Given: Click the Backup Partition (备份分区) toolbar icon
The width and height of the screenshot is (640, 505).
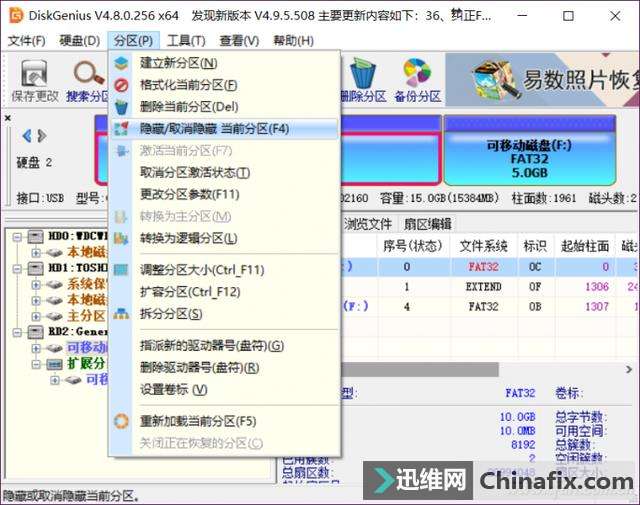Looking at the screenshot, I should coord(417,72).
